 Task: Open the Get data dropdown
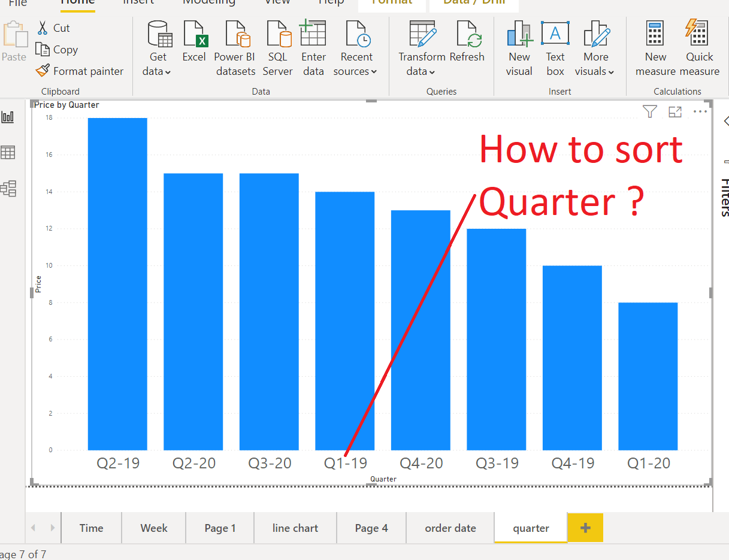point(159,49)
